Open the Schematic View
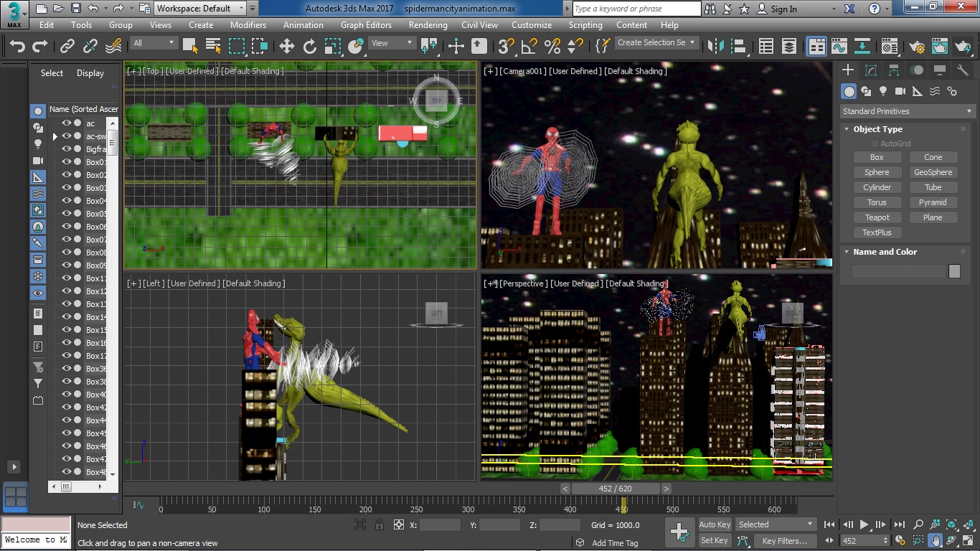Screen dimensions: 980x551 [862, 47]
